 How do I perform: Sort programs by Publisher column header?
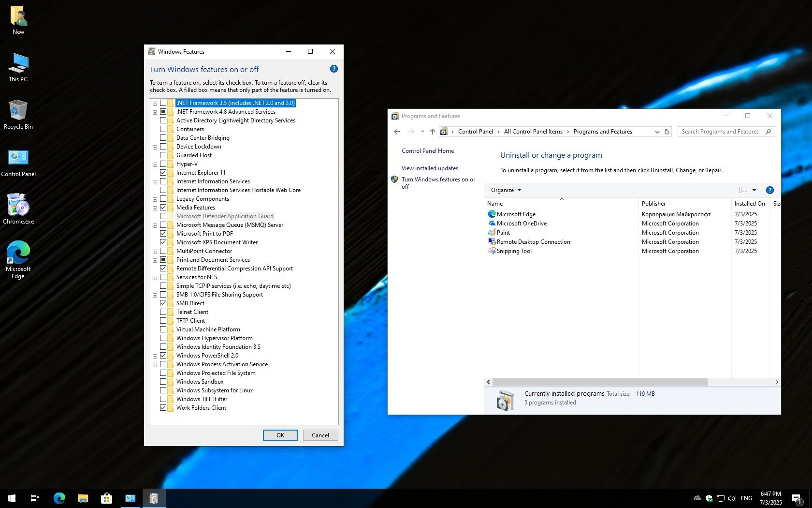click(x=653, y=204)
